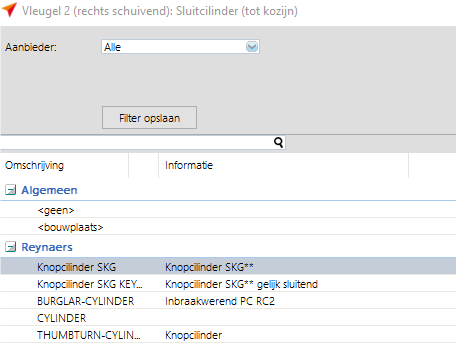Click the Informatie column header
456x361 pixels.
pyautogui.click(x=283, y=165)
